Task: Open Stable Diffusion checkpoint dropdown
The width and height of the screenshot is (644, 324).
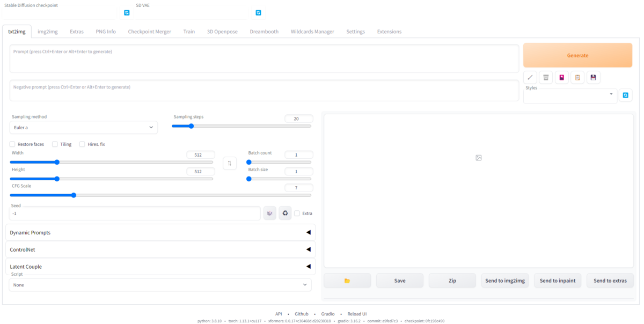Action: point(60,13)
